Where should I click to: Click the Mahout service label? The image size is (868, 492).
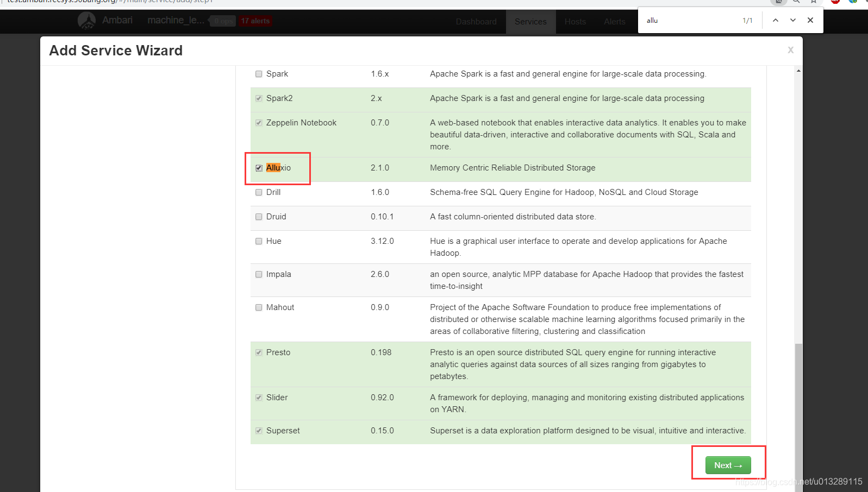click(280, 307)
